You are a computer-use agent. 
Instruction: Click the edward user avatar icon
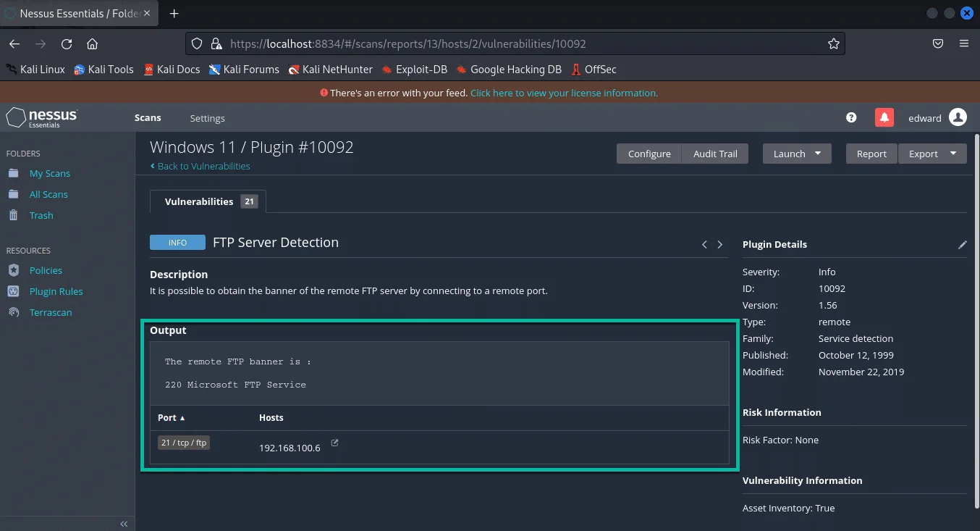click(958, 117)
